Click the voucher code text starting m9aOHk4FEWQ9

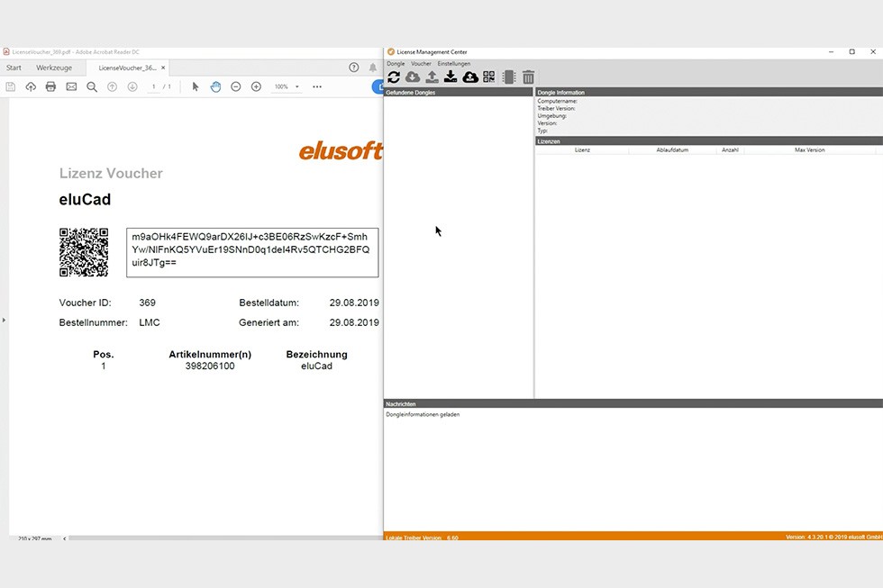tap(250, 249)
